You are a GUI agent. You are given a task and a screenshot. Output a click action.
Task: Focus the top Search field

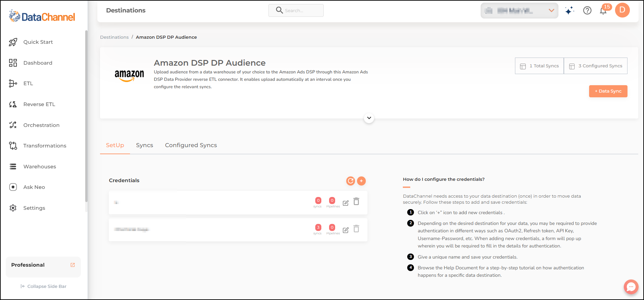[296, 10]
